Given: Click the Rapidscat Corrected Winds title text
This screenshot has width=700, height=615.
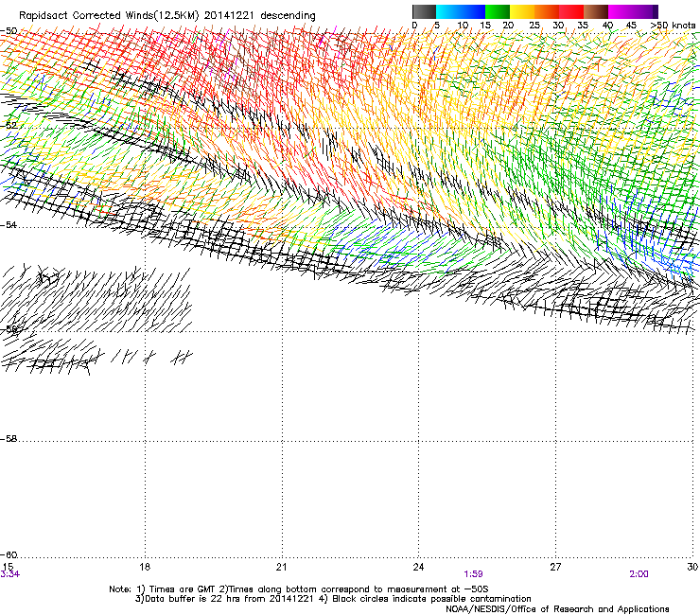Looking at the screenshot, I should tap(167, 16).
